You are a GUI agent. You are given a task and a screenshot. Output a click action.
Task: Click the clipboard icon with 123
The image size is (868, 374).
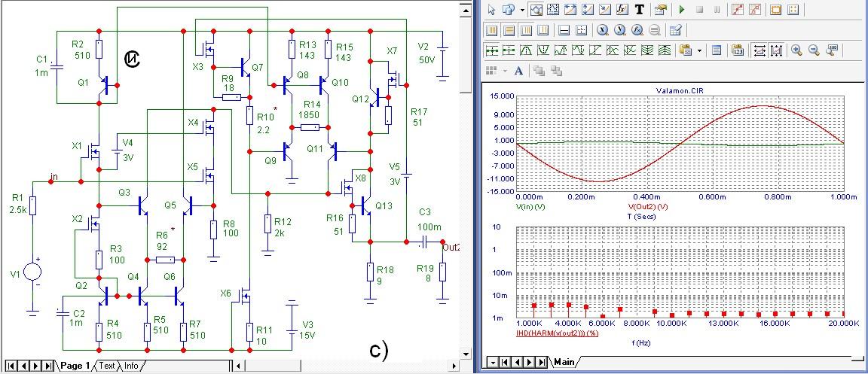738,50
